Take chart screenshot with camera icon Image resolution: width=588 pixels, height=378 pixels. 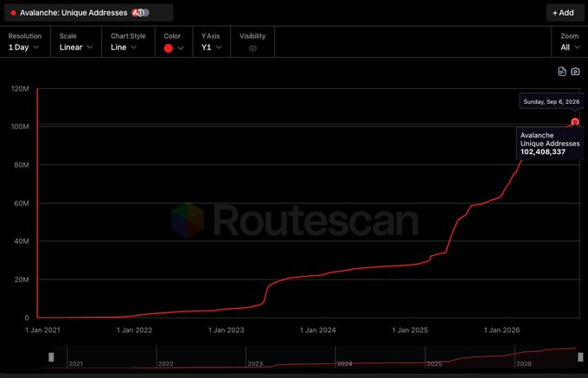tap(575, 71)
